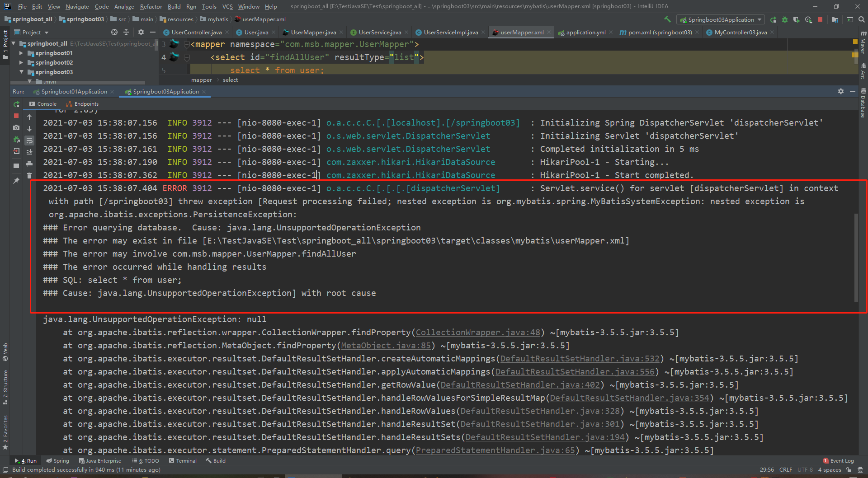Open the Refactor menu
The height and width of the screenshot is (478, 868).
(x=151, y=6)
